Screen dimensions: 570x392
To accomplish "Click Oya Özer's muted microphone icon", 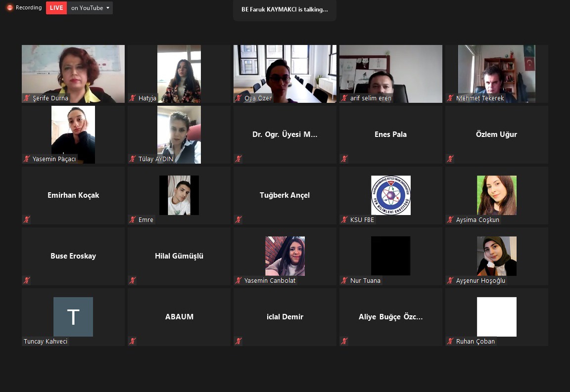I will click(x=238, y=98).
